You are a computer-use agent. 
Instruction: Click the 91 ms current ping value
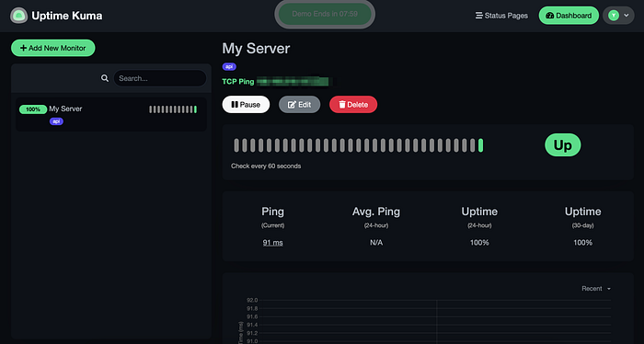[272, 243]
